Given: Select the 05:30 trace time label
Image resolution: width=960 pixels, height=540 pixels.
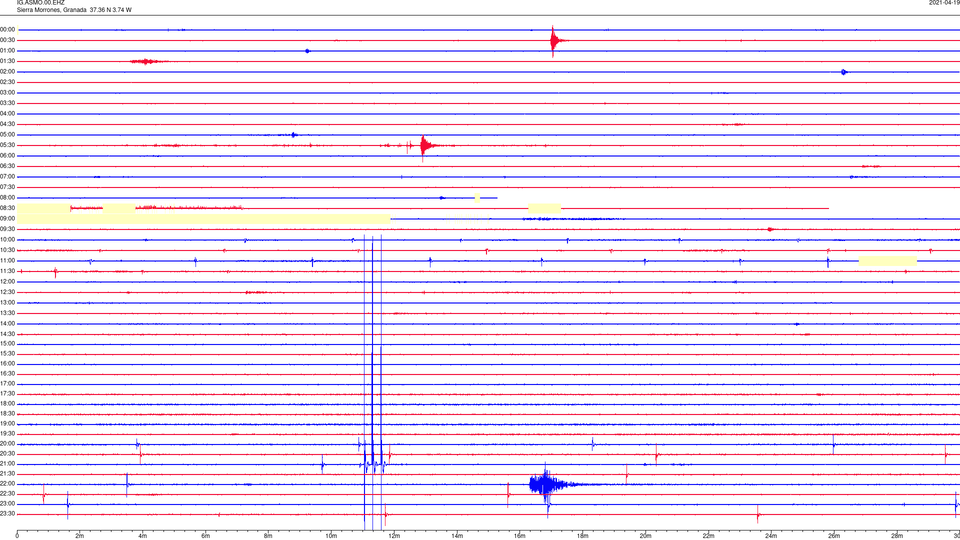Looking at the screenshot, I should tap(8, 145).
